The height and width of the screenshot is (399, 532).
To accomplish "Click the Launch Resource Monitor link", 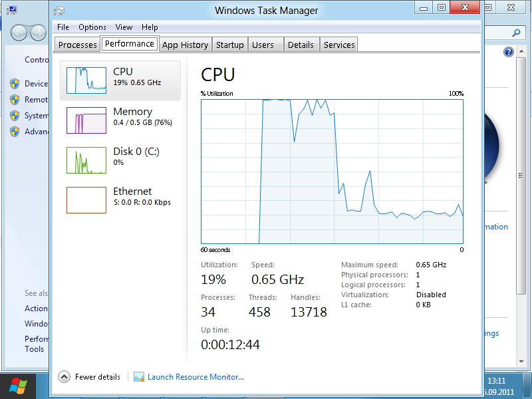I will [196, 376].
